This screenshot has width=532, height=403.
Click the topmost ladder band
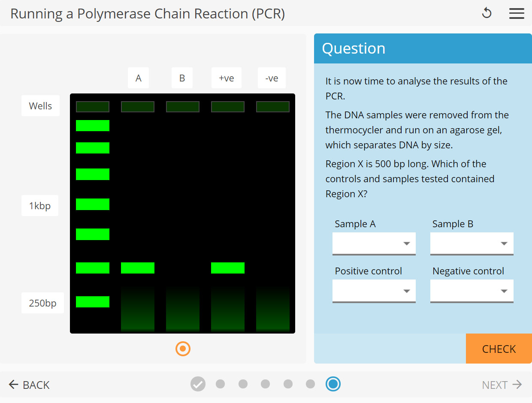(x=93, y=126)
